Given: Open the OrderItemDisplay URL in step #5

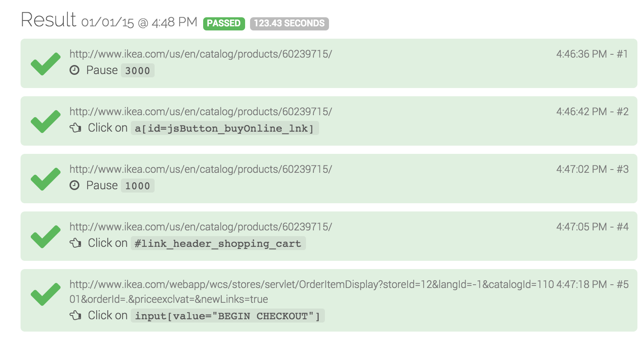Looking at the screenshot, I should [x=312, y=292].
